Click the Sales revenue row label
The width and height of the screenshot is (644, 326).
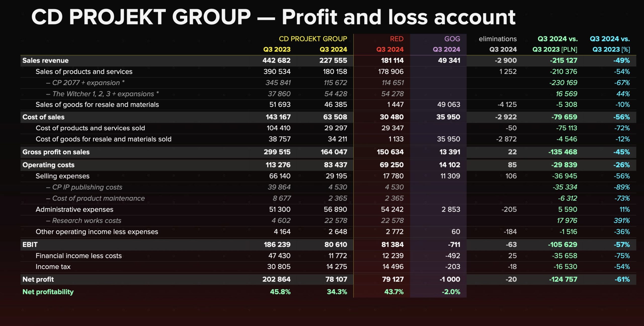click(45, 60)
